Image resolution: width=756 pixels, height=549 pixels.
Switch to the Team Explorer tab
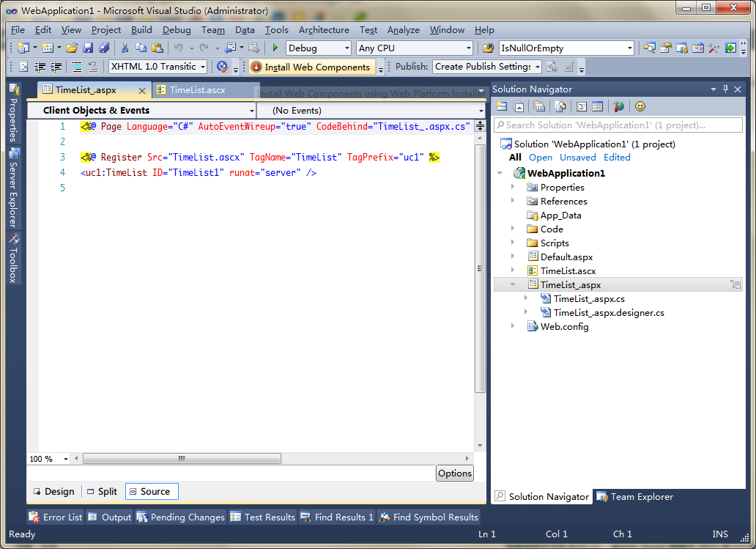635,496
